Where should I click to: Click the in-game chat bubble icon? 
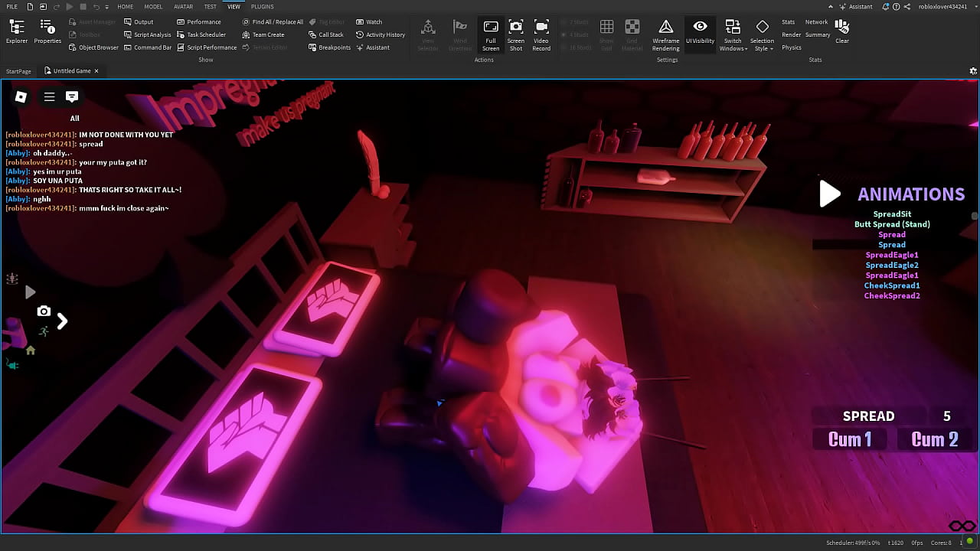click(x=72, y=96)
